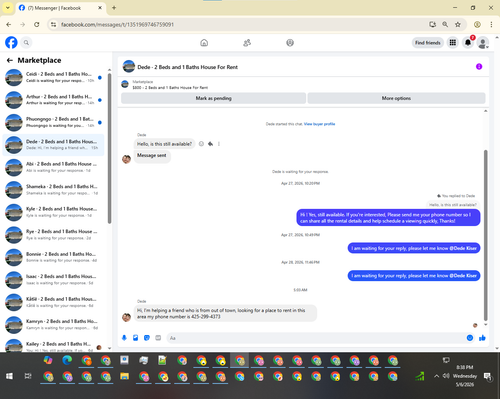Open Rye's conversation
Viewport: 500px width, 399px height.
click(x=53, y=235)
